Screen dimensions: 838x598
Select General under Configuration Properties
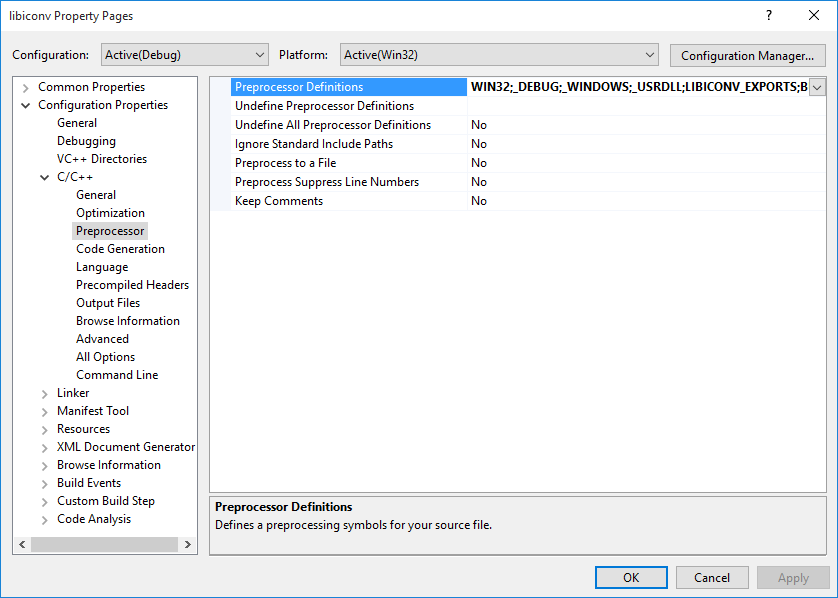click(77, 123)
